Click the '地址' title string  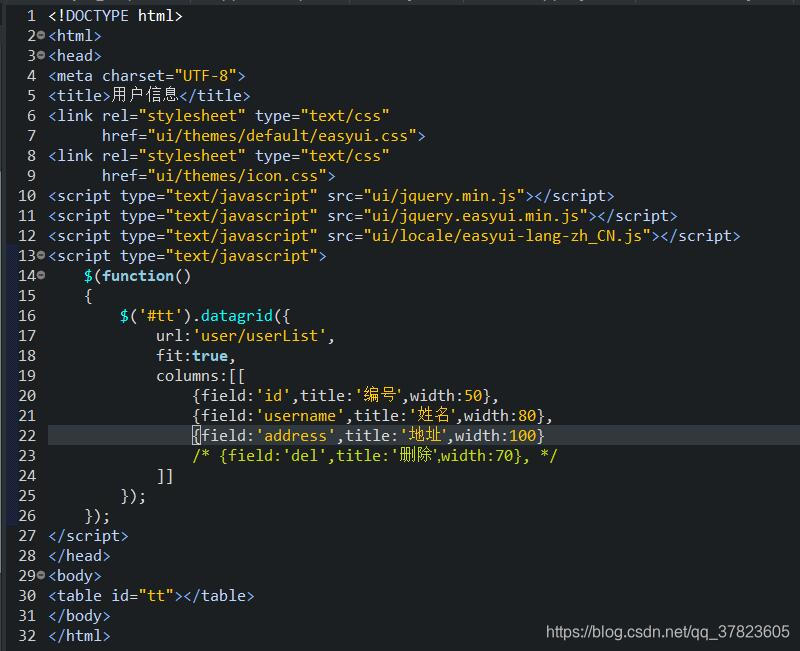(425, 435)
